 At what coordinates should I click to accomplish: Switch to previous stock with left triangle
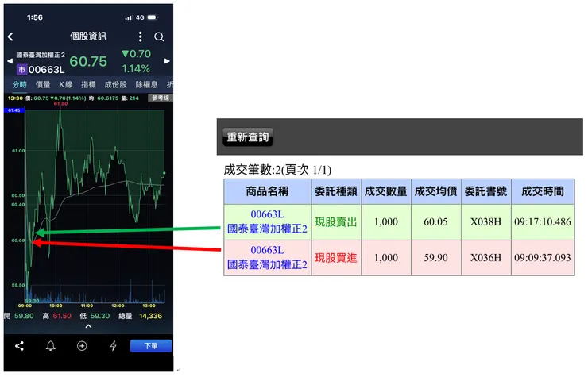10,60
